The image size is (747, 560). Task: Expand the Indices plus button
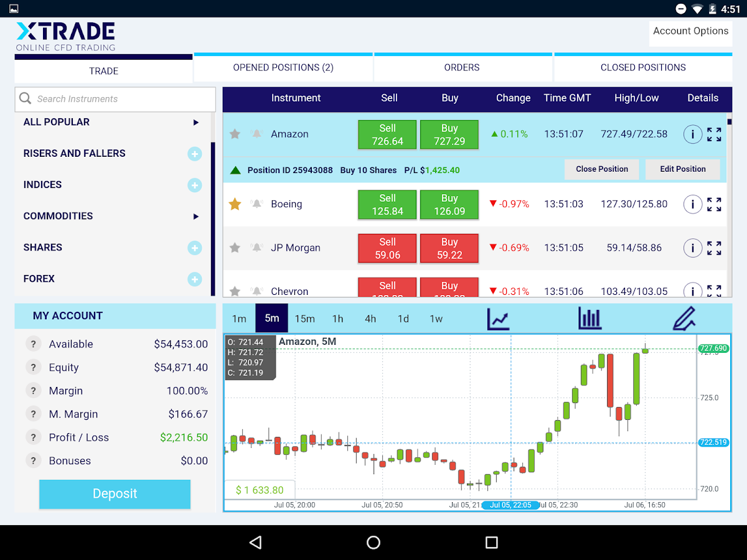click(x=195, y=185)
